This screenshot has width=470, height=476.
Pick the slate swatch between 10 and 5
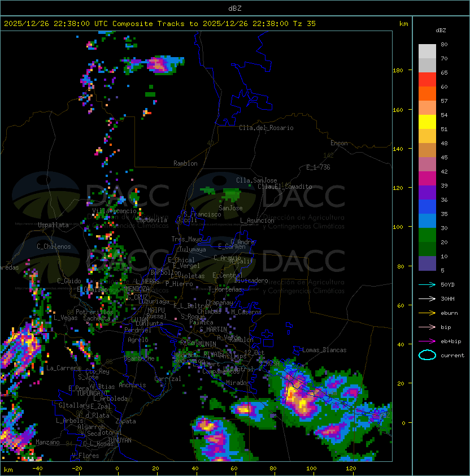pos(427,263)
